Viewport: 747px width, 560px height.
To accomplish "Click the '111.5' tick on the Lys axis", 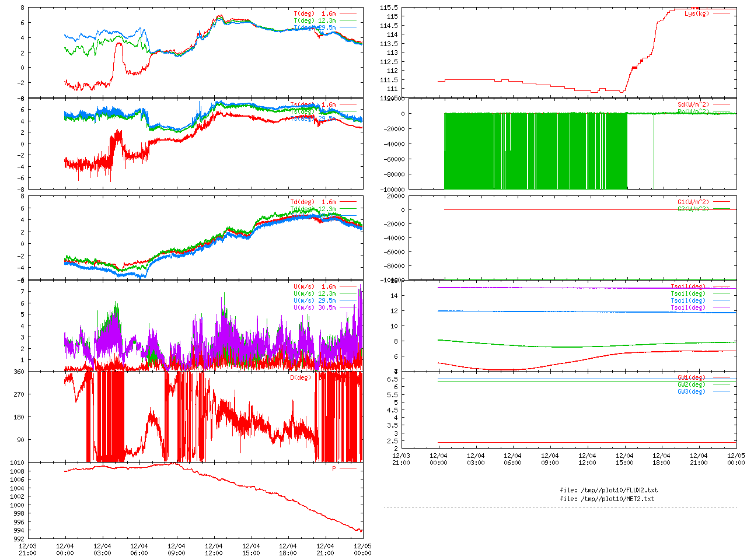I will point(389,80).
